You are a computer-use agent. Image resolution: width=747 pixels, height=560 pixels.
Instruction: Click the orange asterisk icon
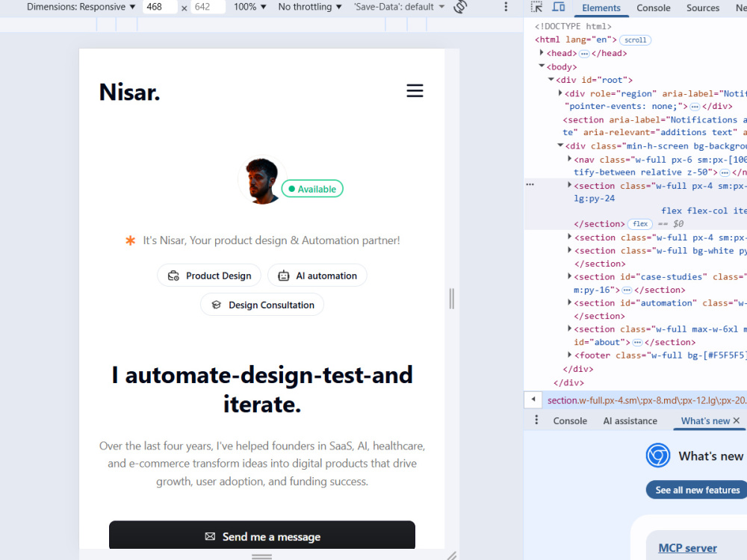pos(130,240)
